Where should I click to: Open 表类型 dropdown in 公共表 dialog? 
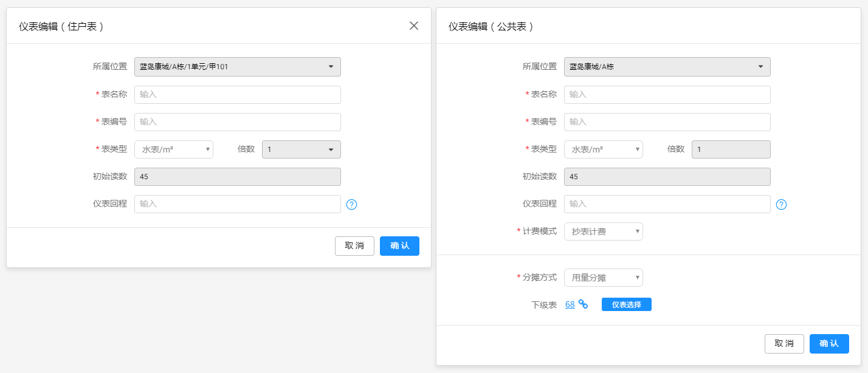603,149
